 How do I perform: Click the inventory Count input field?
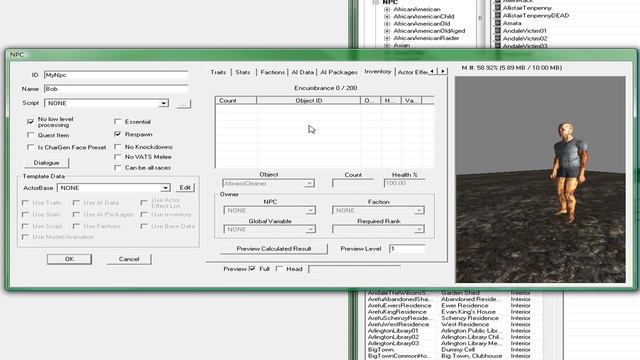(353, 183)
